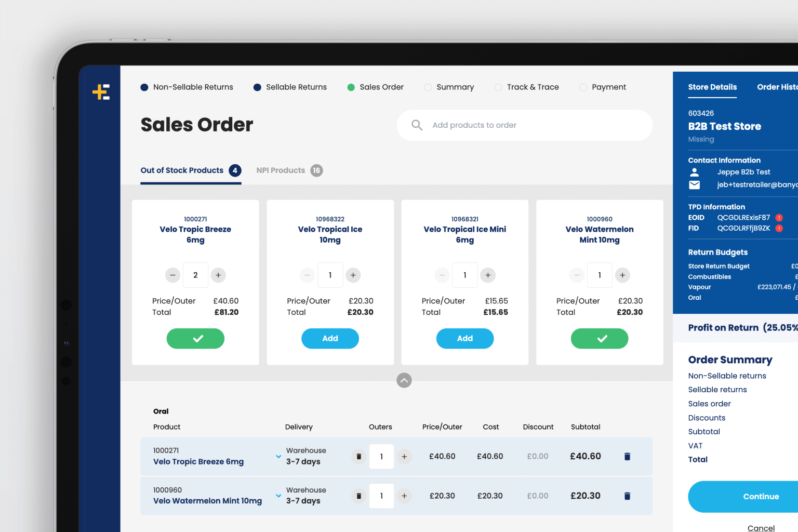Click the search magnifier icon
Viewport: 798px width, 532px height.
click(417, 125)
